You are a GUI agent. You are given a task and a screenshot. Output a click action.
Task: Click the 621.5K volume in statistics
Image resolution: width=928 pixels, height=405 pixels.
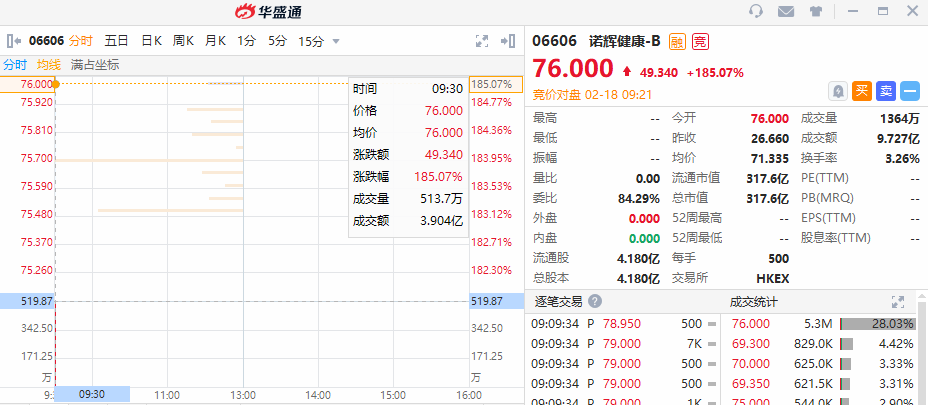click(813, 383)
